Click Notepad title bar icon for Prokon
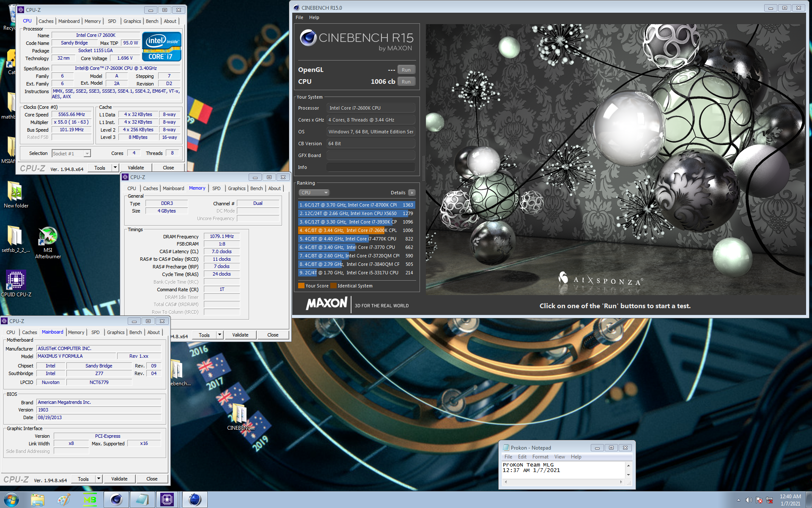 (x=506, y=447)
